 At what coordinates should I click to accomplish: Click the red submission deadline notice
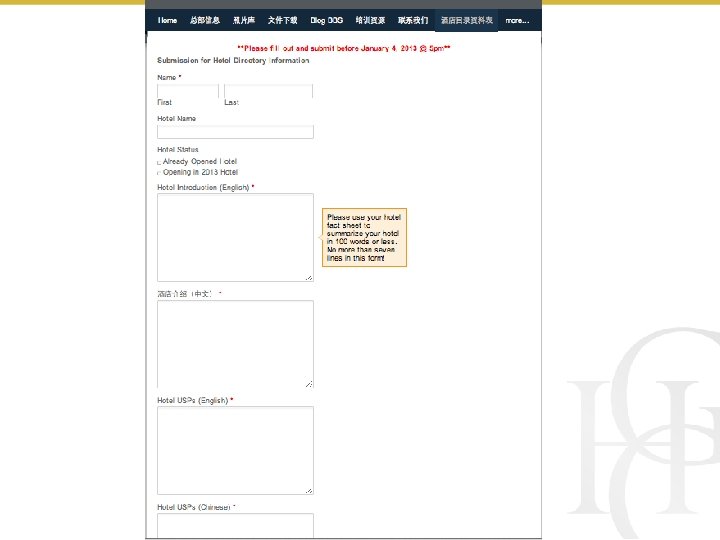pyautogui.click(x=344, y=48)
